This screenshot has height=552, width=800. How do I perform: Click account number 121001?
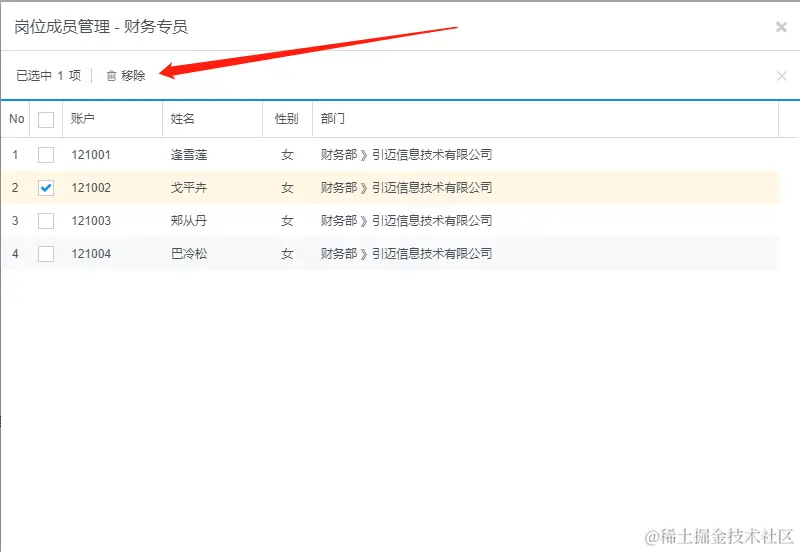[x=91, y=155]
